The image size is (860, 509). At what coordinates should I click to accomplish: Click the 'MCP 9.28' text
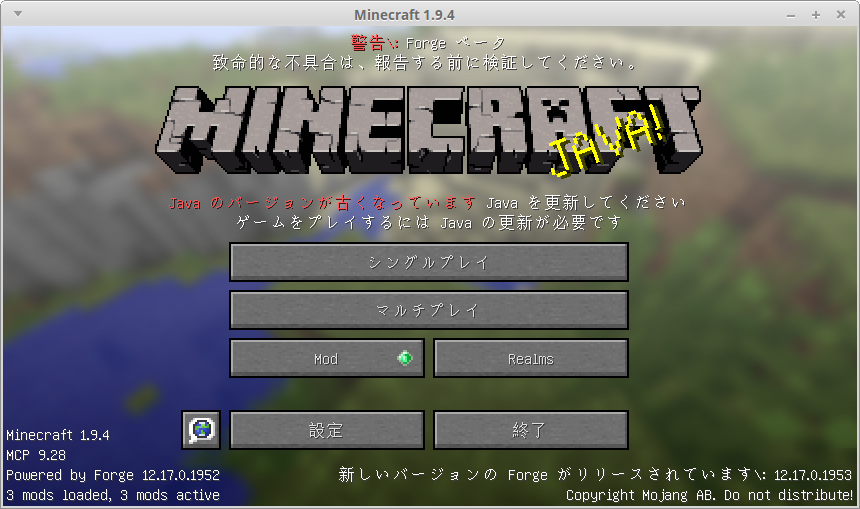pos(36,455)
